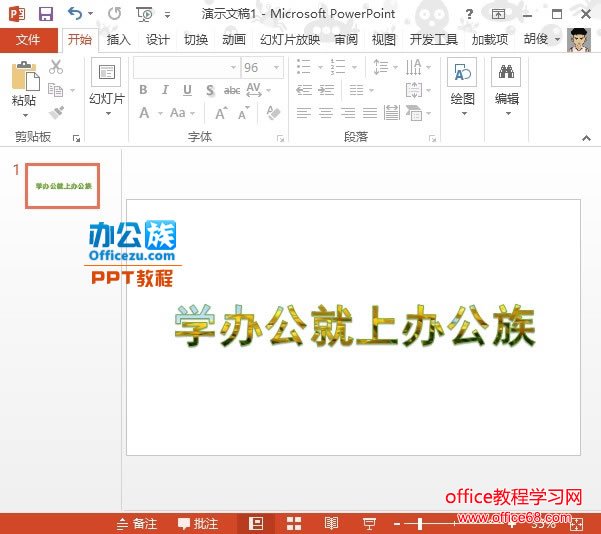Open the 开发工具 tab

tap(434, 39)
